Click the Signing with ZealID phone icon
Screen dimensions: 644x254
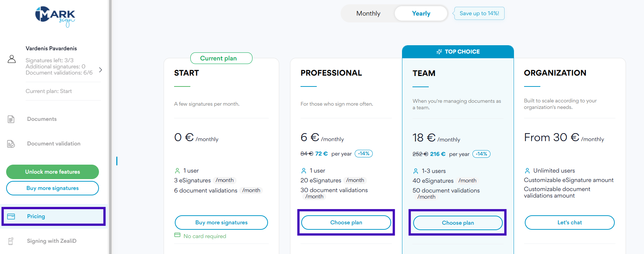11,241
